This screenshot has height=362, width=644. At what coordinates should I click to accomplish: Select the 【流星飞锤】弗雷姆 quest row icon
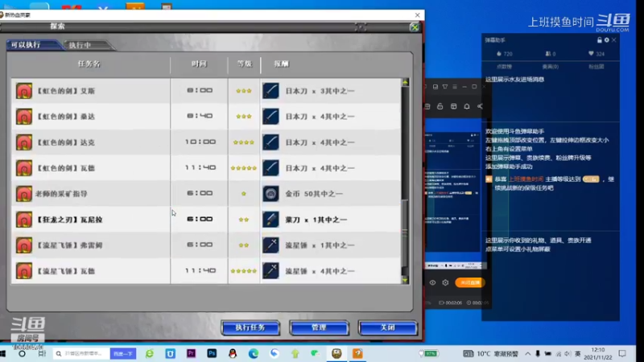[x=24, y=245]
